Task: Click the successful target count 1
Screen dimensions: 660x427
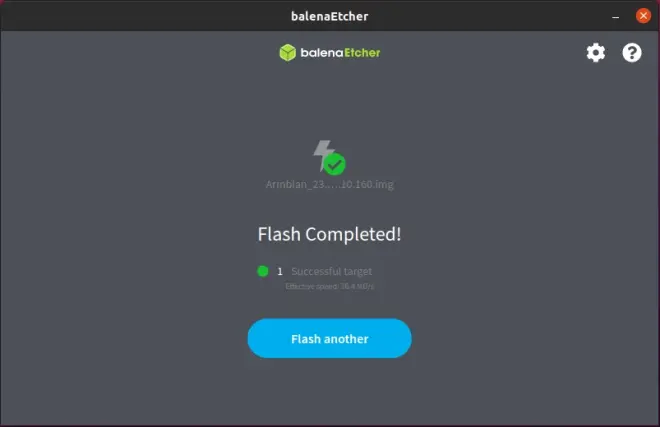Action: pyautogui.click(x=280, y=272)
